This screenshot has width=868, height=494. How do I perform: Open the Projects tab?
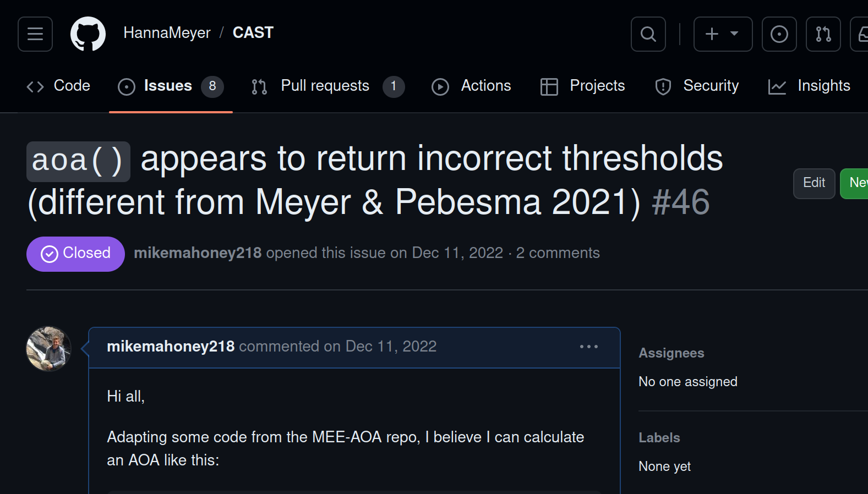(583, 86)
